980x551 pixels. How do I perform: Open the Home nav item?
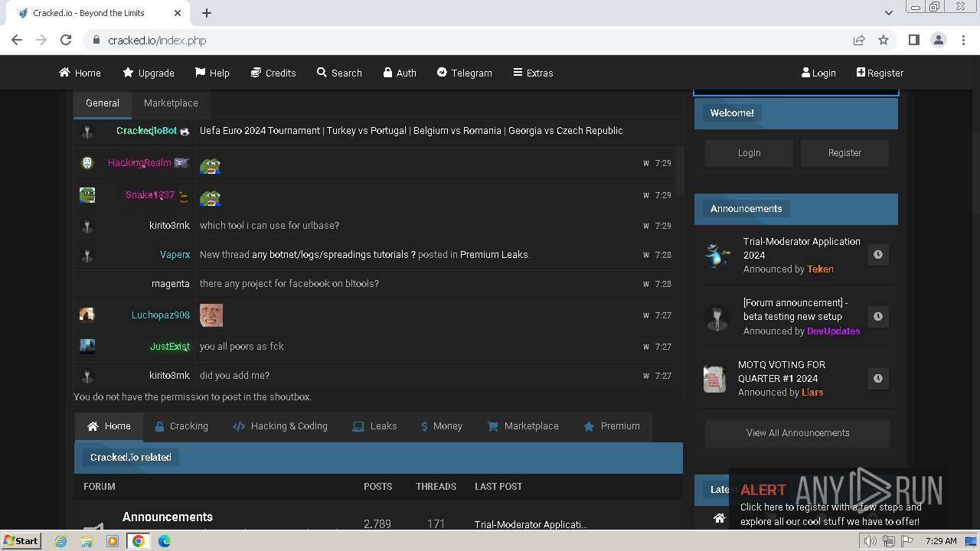(80, 73)
